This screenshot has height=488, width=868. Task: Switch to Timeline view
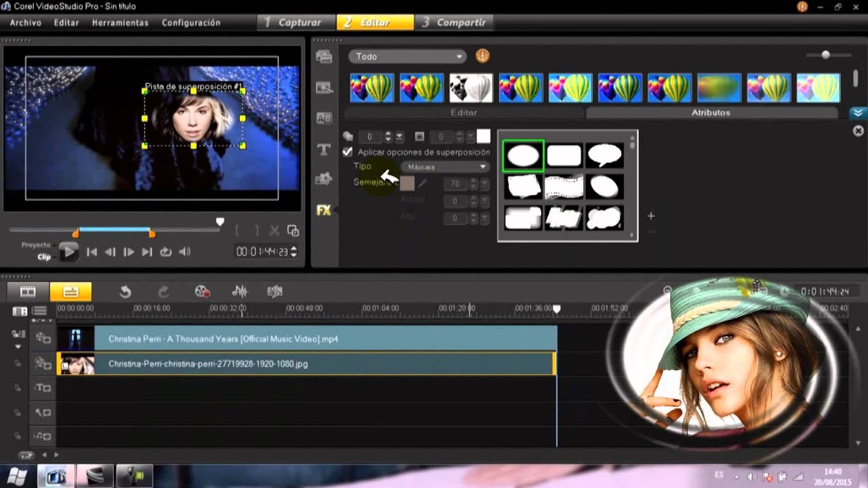pos(71,291)
